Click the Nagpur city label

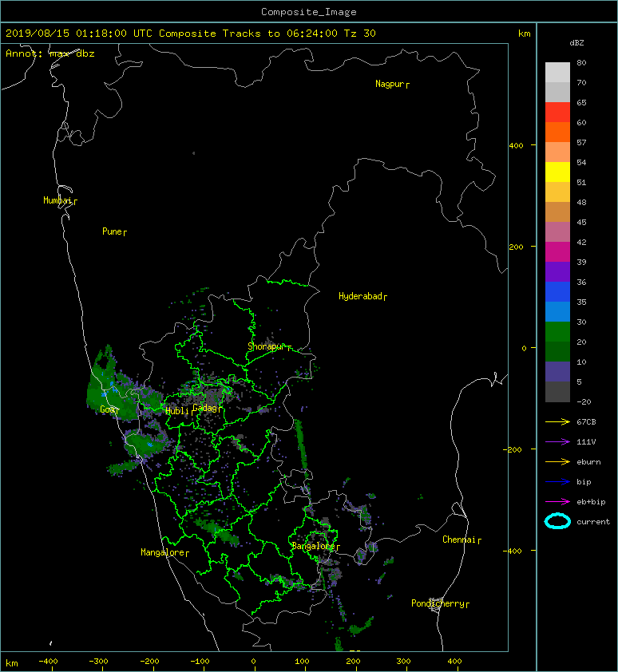click(390, 84)
